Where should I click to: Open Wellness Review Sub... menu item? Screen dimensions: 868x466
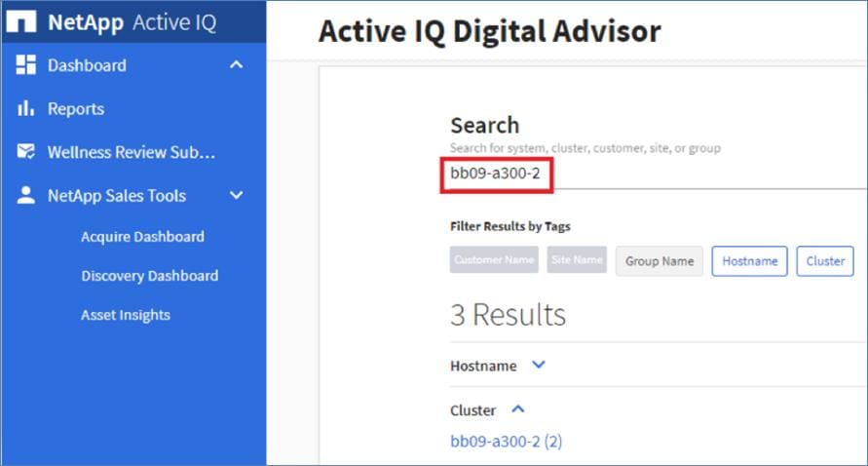click(132, 152)
